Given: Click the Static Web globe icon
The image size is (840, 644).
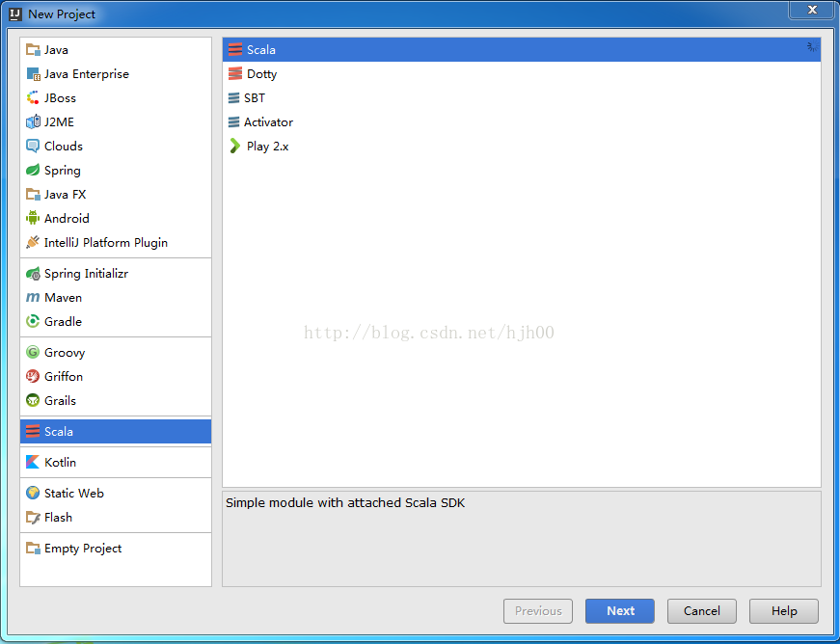Looking at the screenshot, I should (x=33, y=494).
